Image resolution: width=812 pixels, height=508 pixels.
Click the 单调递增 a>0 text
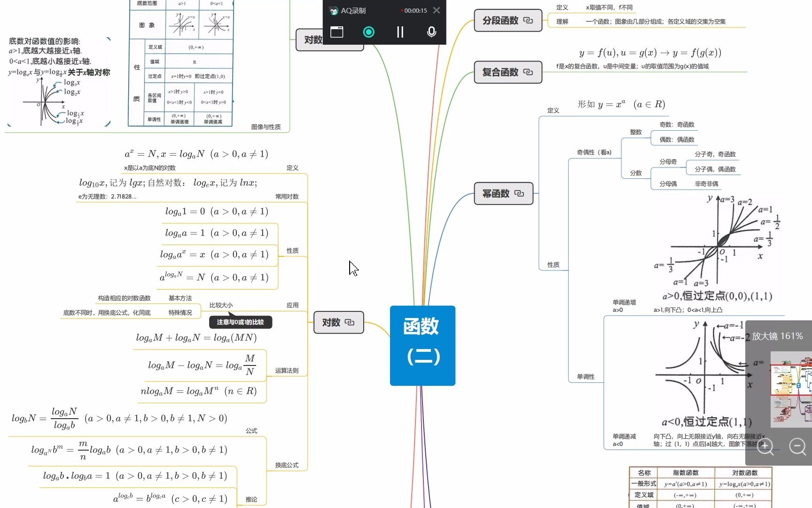pos(624,306)
